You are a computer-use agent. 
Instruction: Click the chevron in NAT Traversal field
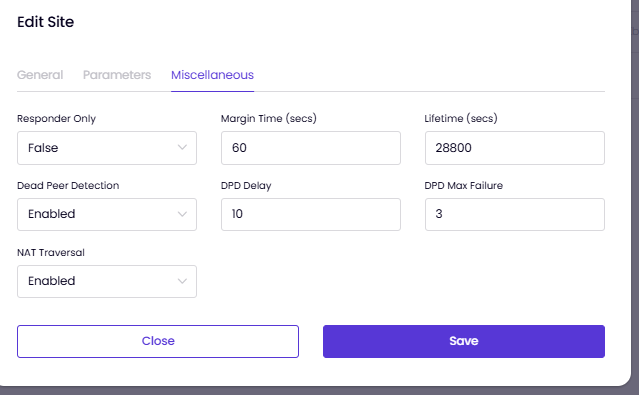[x=182, y=281]
